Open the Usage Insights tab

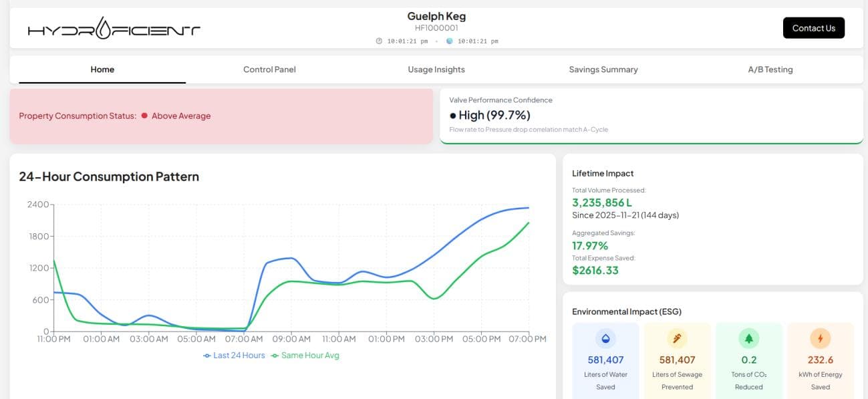437,69
